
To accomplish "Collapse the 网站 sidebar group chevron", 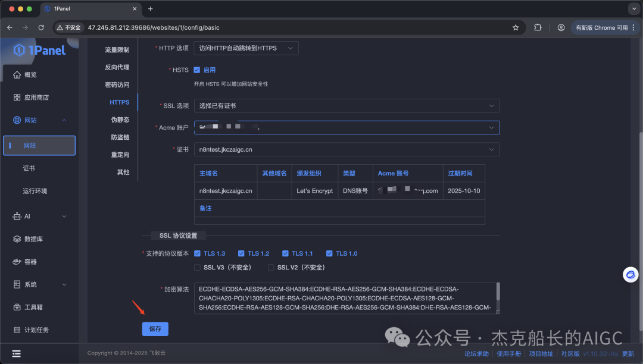I will [x=64, y=120].
